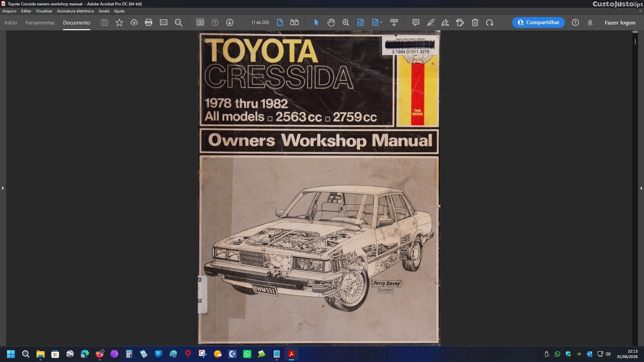The width and height of the screenshot is (644, 362).
Task: Open Calculator from the taskbar
Action: point(129,354)
